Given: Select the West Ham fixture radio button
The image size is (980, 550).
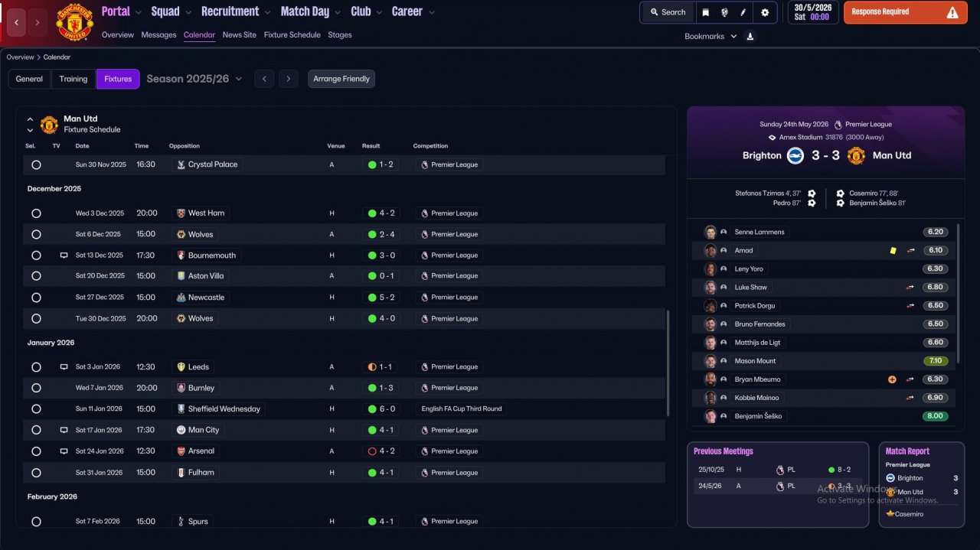Looking at the screenshot, I should point(36,213).
